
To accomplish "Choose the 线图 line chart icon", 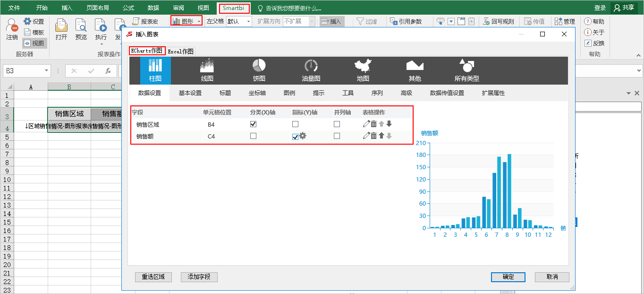I will (x=207, y=70).
